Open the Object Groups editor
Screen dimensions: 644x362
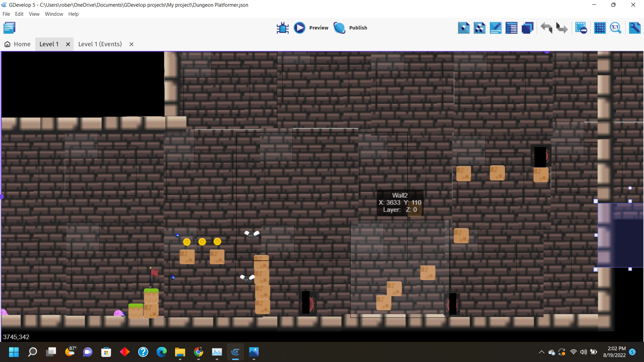pyautogui.click(x=479, y=27)
